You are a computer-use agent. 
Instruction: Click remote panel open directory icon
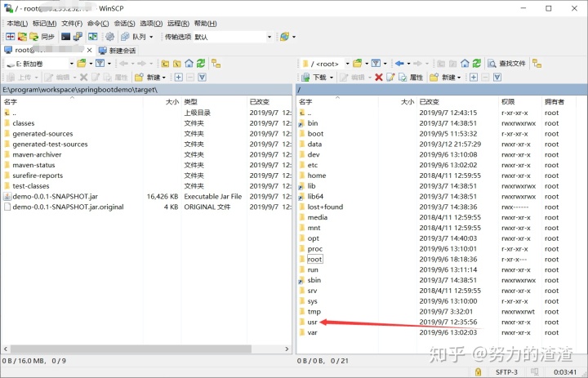(x=358, y=64)
